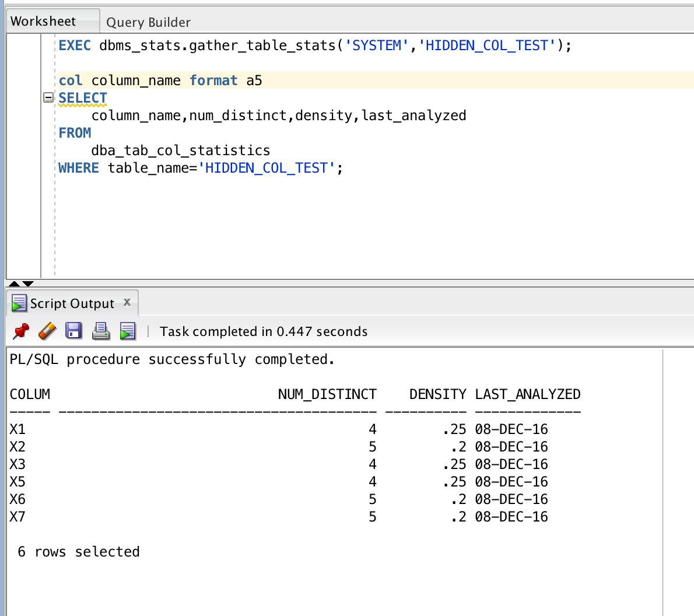694x616 pixels.
Task: Click the splitter up arrow to expand output
Action: 13,283
